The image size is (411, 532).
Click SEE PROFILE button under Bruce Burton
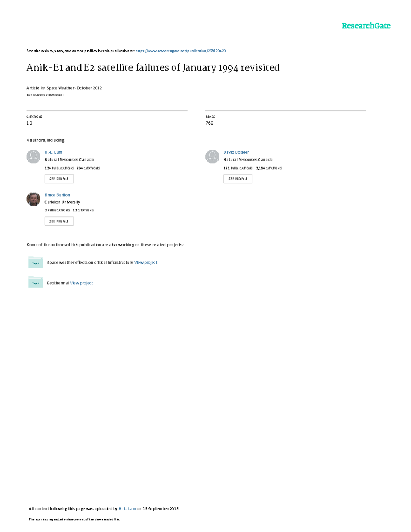[59, 221]
